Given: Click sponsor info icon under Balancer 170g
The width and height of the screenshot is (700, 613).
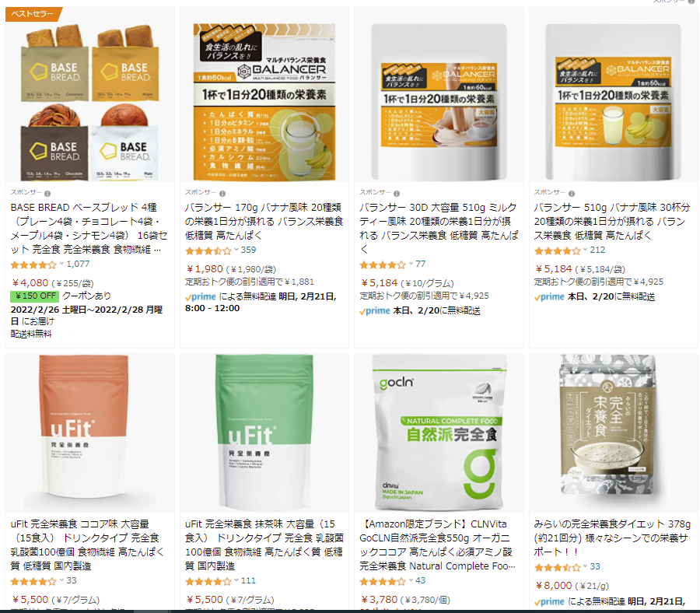Looking at the screenshot, I should click(x=222, y=194).
